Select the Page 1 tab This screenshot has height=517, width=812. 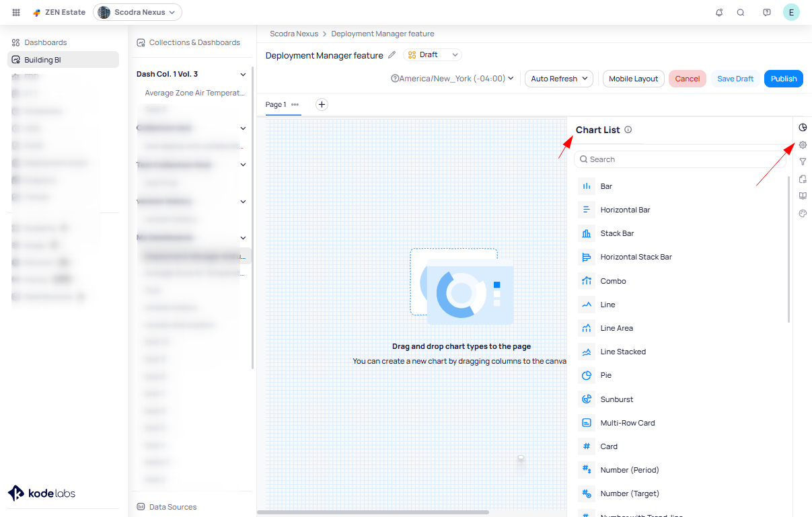click(276, 104)
